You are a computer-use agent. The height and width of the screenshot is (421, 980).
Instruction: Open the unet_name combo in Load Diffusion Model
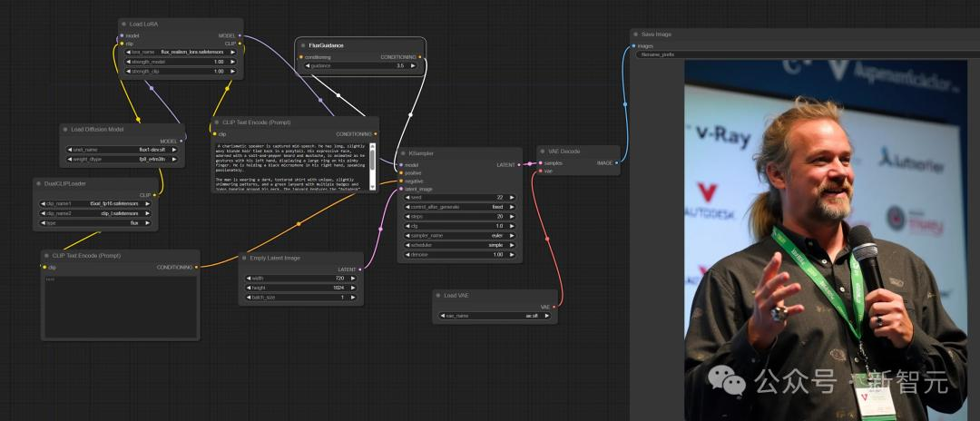(122, 150)
